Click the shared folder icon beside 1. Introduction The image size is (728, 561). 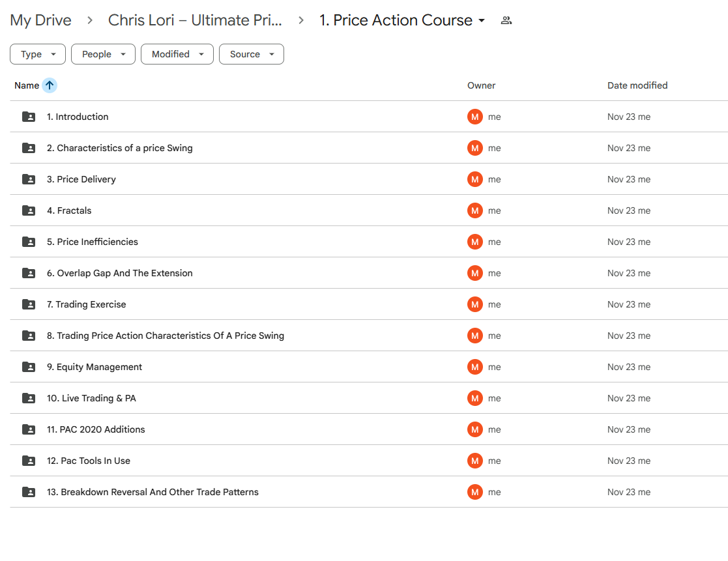pos(29,117)
